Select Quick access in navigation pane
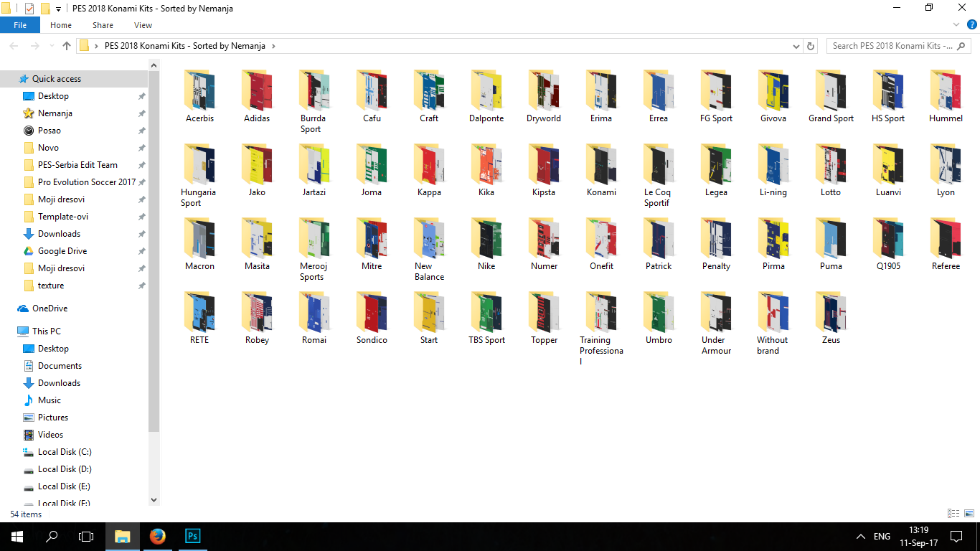 pos(74,79)
